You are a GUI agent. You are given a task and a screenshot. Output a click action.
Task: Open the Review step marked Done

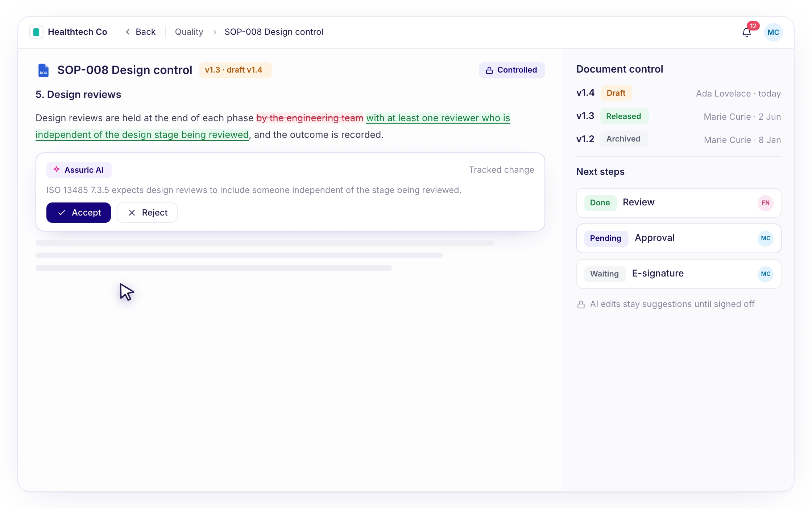[679, 203]
